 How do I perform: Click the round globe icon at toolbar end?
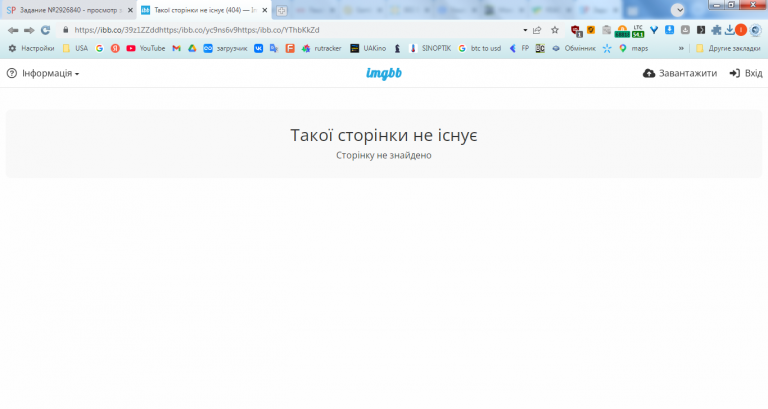[x=756, y=30]
